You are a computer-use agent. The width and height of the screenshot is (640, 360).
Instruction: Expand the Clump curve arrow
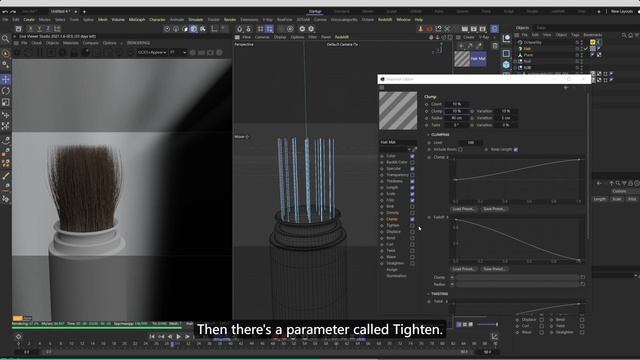(x=448, y=157)
